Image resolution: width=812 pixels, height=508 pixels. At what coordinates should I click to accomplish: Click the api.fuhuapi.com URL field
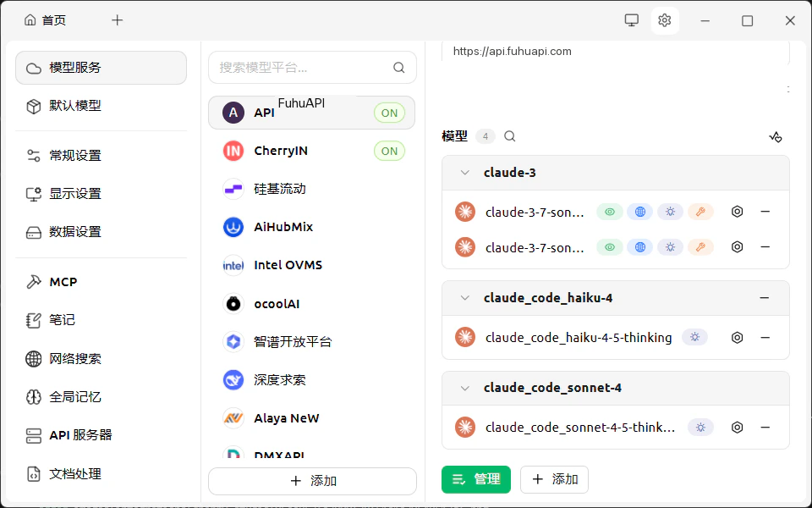pyautogui.click(x=616, y=52)
